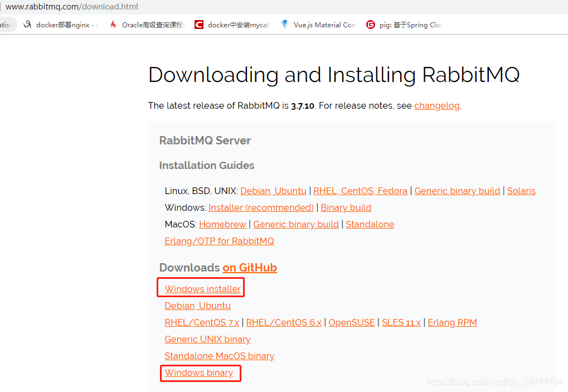This screenshot has height=392, width=568.
Task: Focus the address bar with rabbitmq.com URL
Action: tap(72, 7)
